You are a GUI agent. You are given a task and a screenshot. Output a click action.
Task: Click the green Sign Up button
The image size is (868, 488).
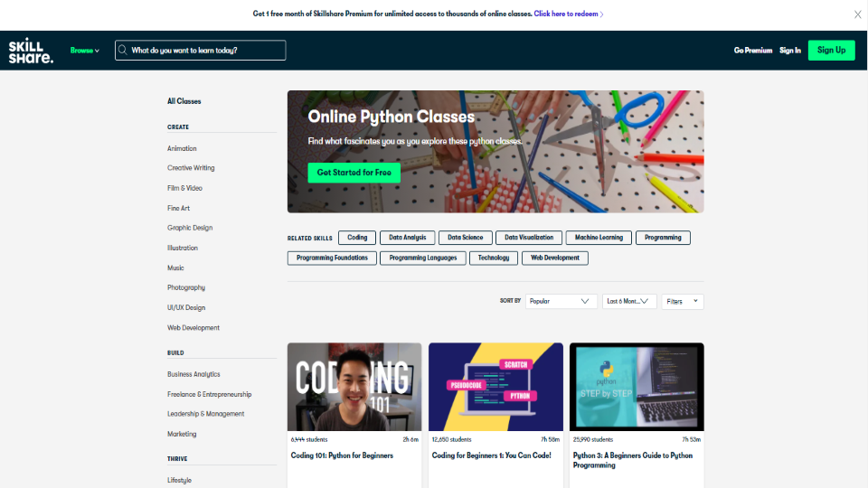point(832,51)
